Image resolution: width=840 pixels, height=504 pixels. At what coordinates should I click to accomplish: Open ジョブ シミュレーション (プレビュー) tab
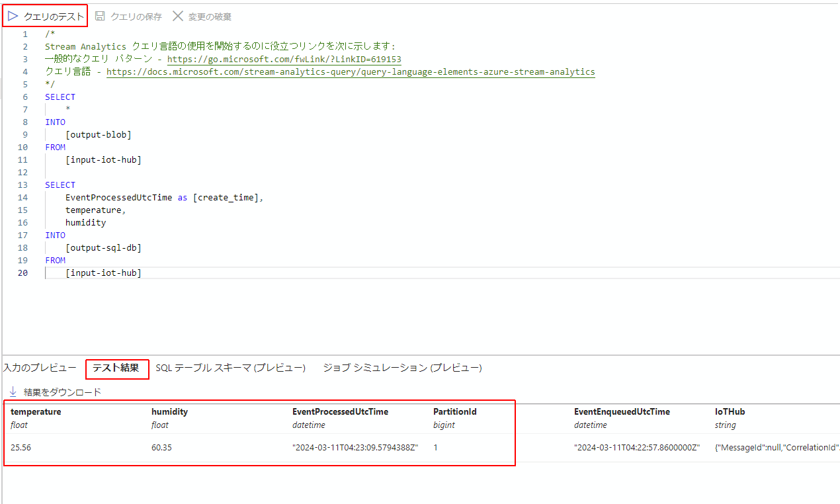point(402,368)
